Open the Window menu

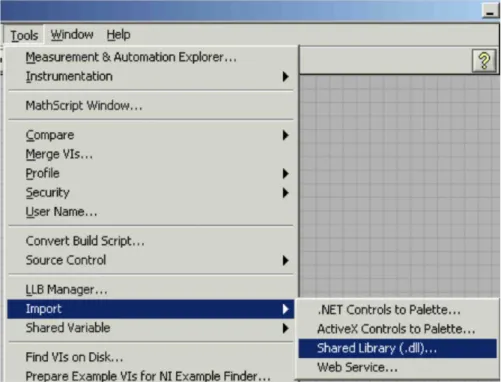click(72, 35)
